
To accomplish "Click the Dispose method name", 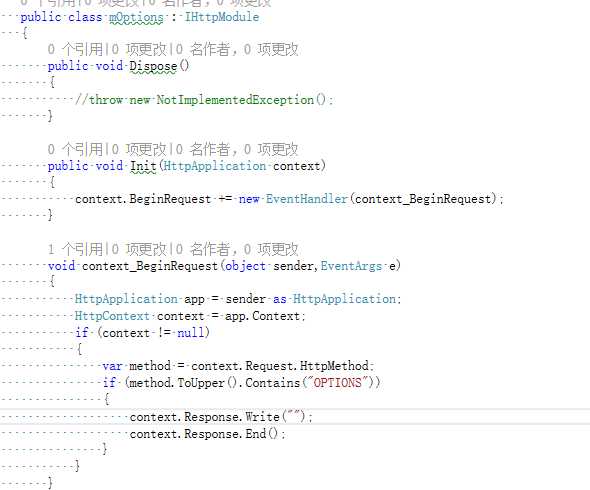I will (153, 66).
